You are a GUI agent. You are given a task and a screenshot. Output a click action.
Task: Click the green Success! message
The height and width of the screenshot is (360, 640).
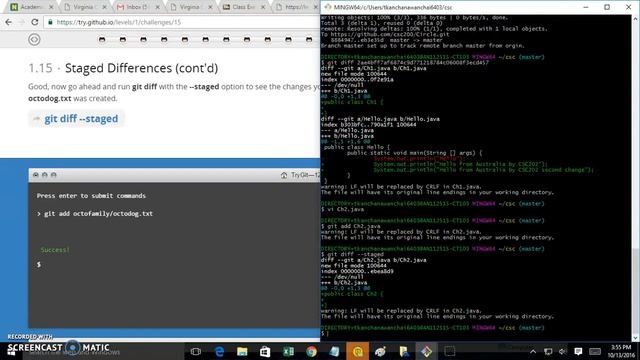click(x=55, y=249)
